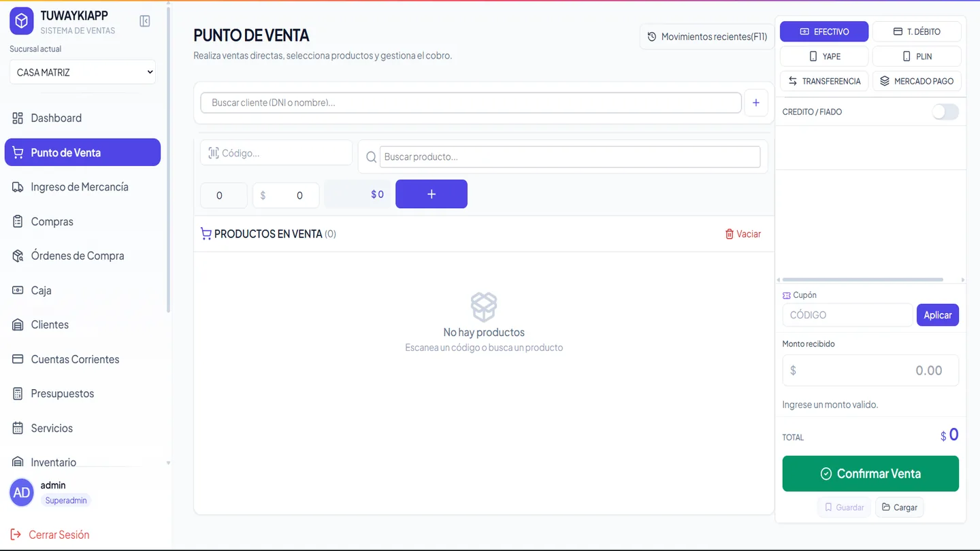Click the AD user avatar

point(22,492)
